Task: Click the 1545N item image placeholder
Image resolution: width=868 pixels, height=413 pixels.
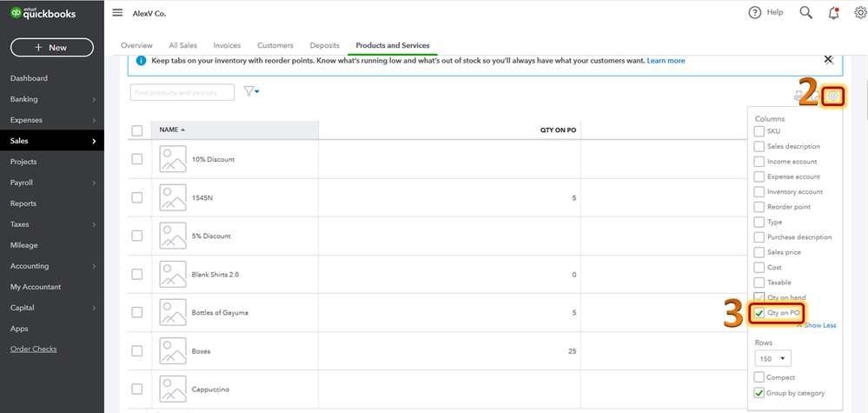Action: pos(173,197)
